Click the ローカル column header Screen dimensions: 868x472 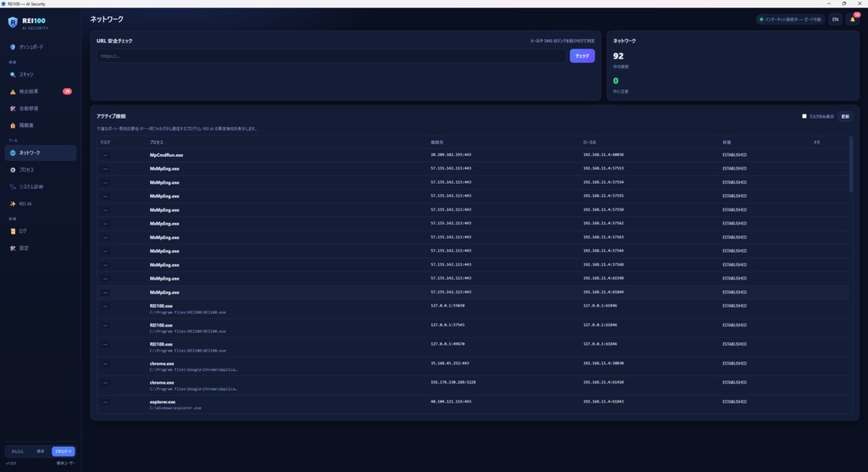click(590, 142)
